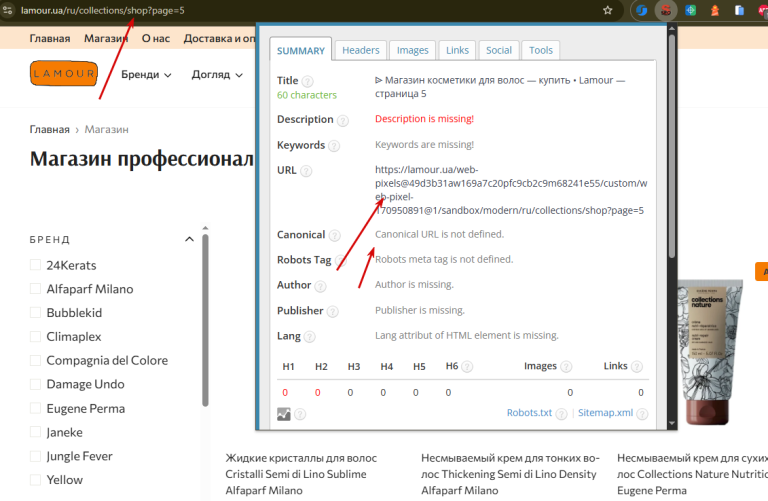Switch to the Images tab
The image size is (768, 501).
[x=412, y=50]
